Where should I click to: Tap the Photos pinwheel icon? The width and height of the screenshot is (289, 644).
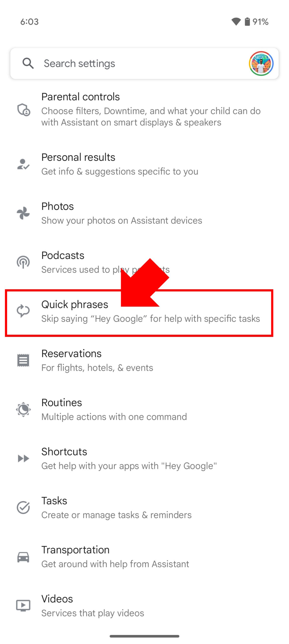point(23,213)
